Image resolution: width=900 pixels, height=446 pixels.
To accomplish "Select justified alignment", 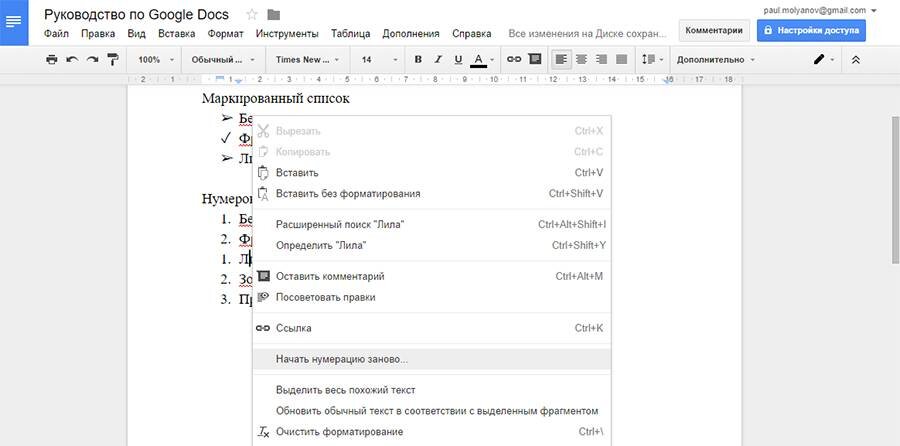I will pyautogui.click(x=622, y=59).
